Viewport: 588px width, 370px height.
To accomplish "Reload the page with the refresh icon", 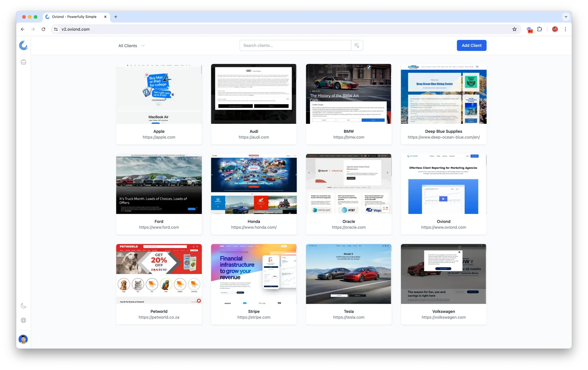I will (43, 29).
